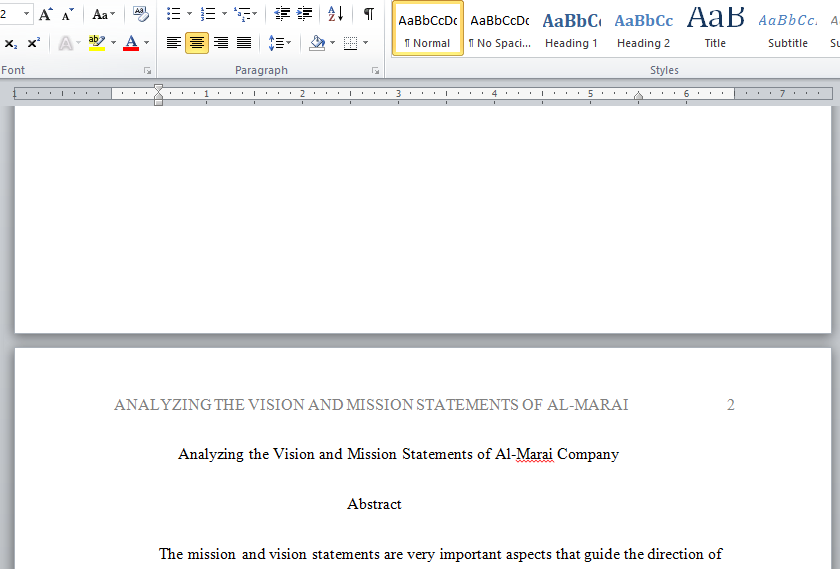Apply the Title style
This screenshot has width=840, height=569.
tap(715, 28)
